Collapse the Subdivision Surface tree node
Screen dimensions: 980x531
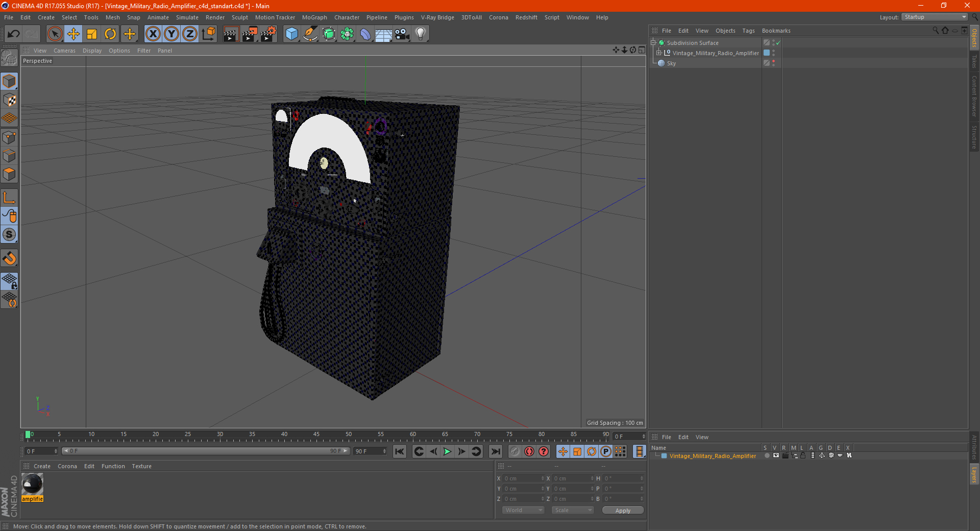653,43
